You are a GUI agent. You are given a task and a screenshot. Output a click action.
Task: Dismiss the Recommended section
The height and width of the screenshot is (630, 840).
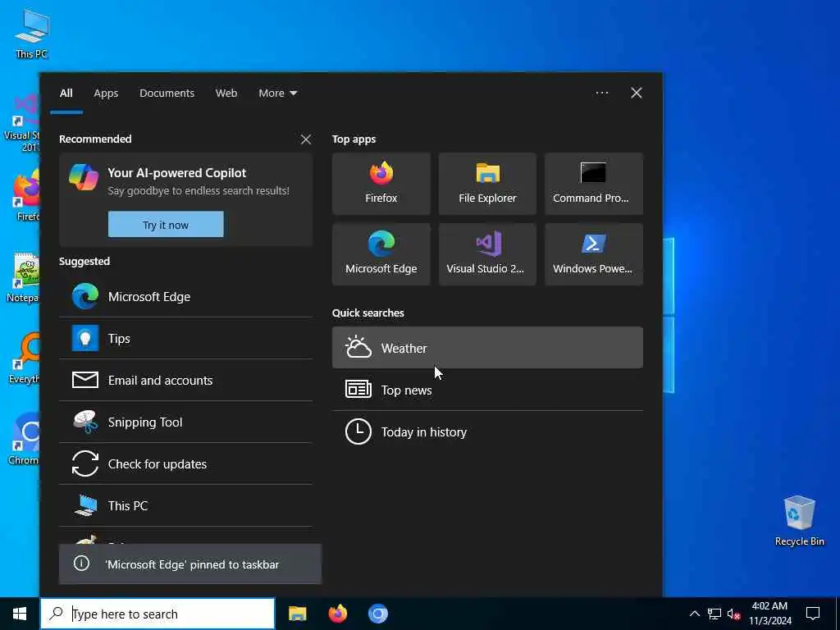[305, 139]
